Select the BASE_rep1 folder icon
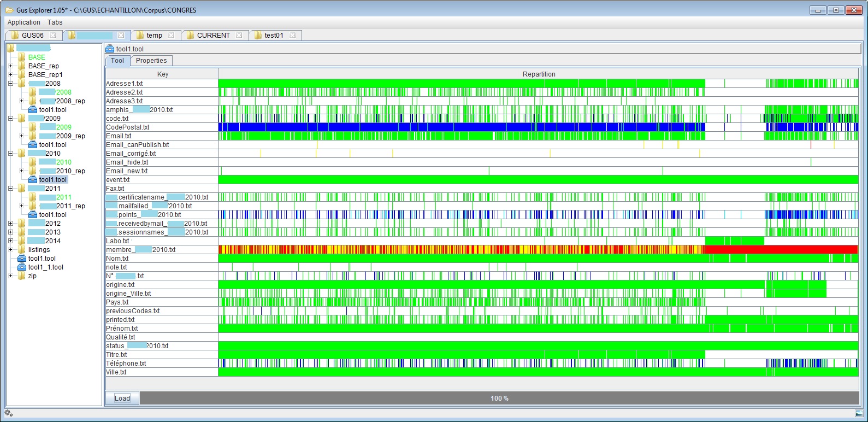This screenshot has height=422, width=868. point(21,75)
